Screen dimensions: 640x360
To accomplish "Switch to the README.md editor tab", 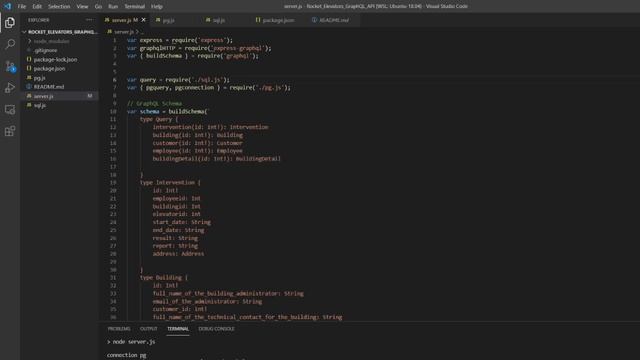I will point(334,20).
